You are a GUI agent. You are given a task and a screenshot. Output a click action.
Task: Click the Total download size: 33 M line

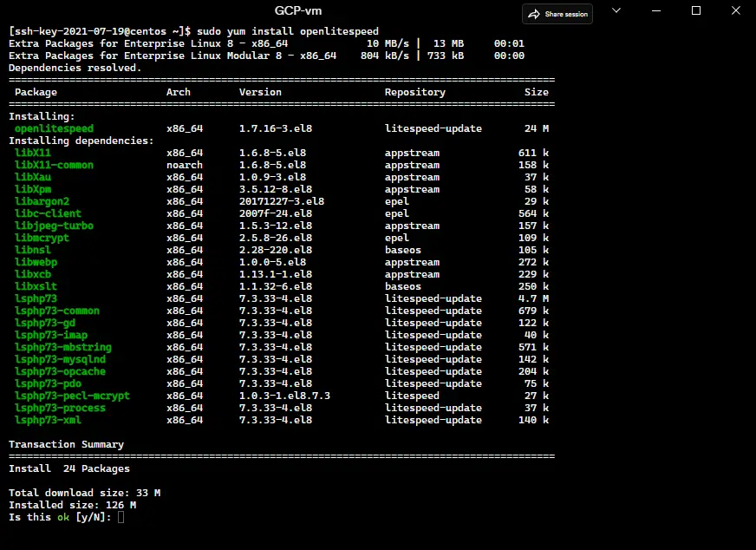pyautogui.click(x=84, y=493)
